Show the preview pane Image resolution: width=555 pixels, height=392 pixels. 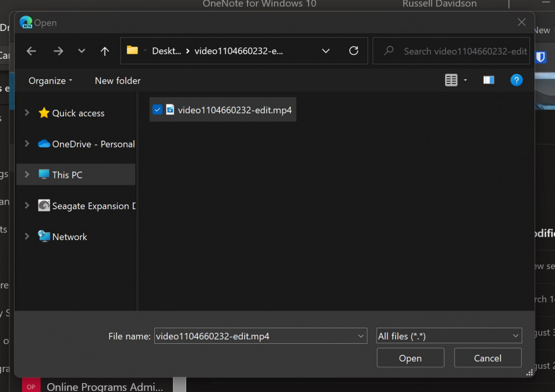[x=488, y=80]
